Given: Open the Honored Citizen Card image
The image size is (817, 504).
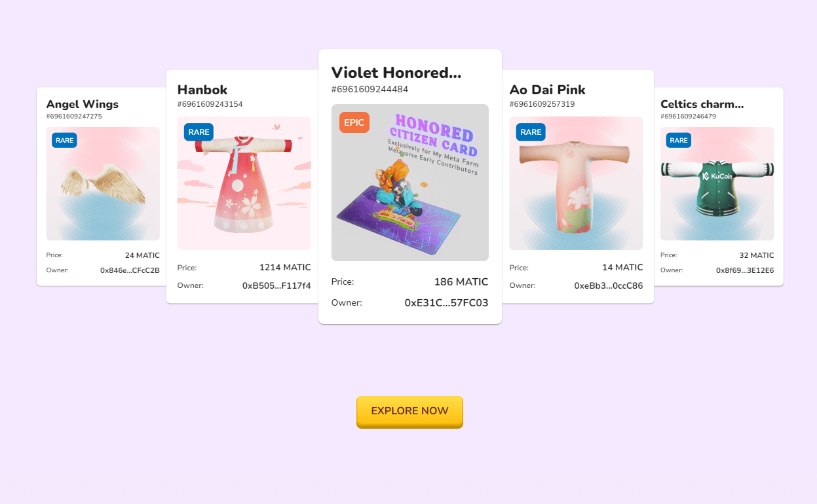Looking at the screenshot, I should (410, 183).
